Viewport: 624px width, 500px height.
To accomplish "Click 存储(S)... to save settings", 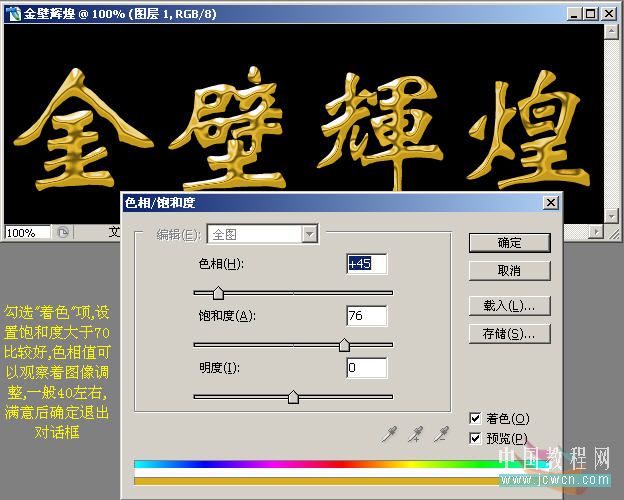I will (509, 333).
